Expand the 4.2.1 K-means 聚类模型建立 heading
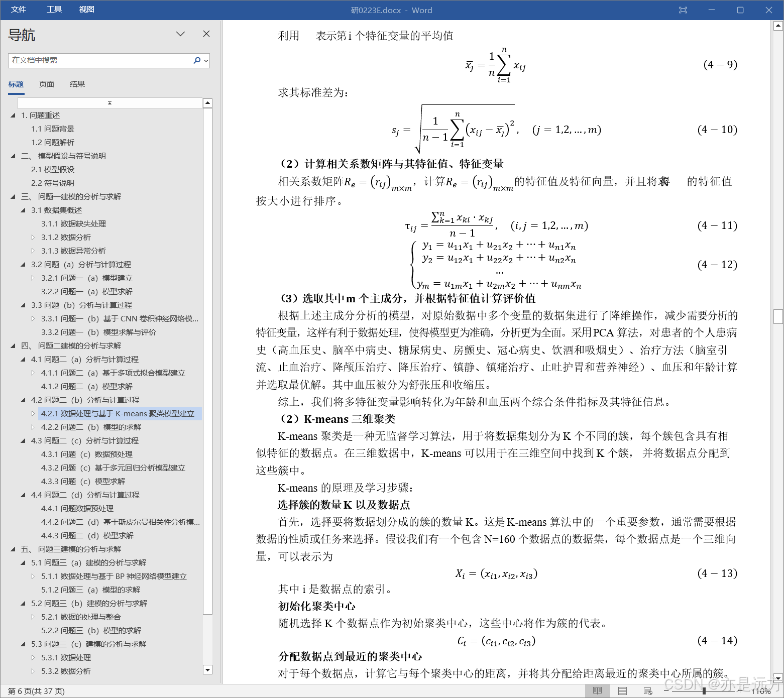Screen dimensions: 784x698 coord(33,414)
